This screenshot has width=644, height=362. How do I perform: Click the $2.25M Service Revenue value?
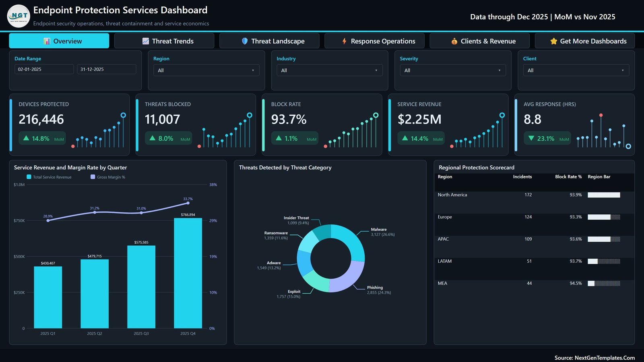pos(419,119)
